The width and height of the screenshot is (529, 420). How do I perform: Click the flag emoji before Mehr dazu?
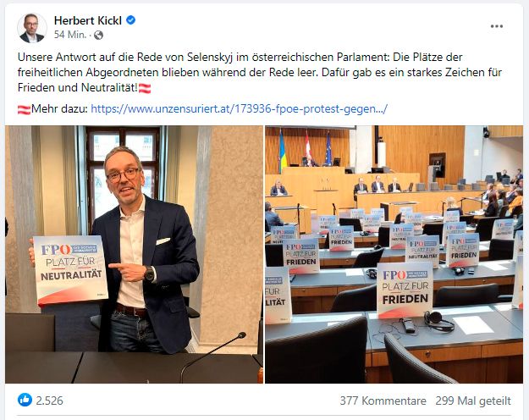(x=24, y=110)
